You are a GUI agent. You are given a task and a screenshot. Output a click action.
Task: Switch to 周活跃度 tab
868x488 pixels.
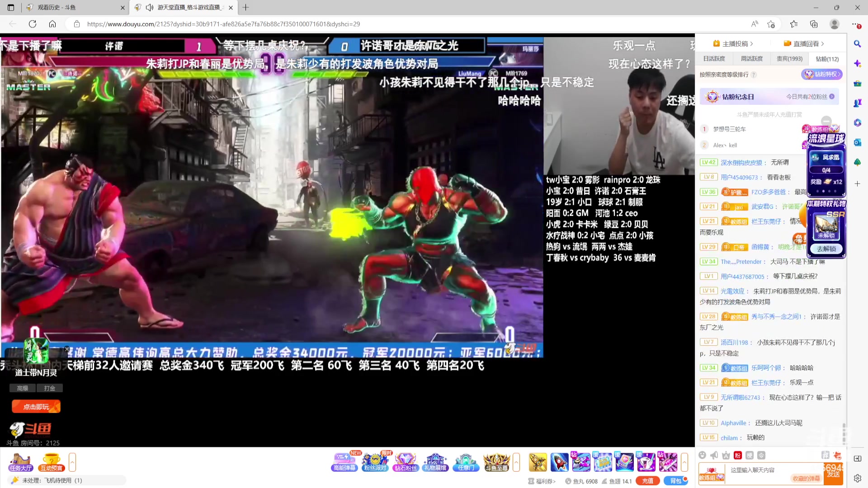click(x=751, y=59)
